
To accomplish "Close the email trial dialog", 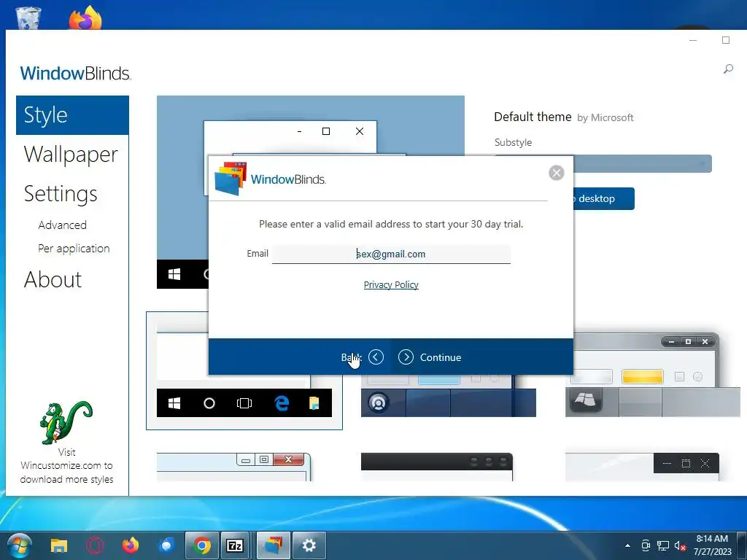I will [556, 173].
